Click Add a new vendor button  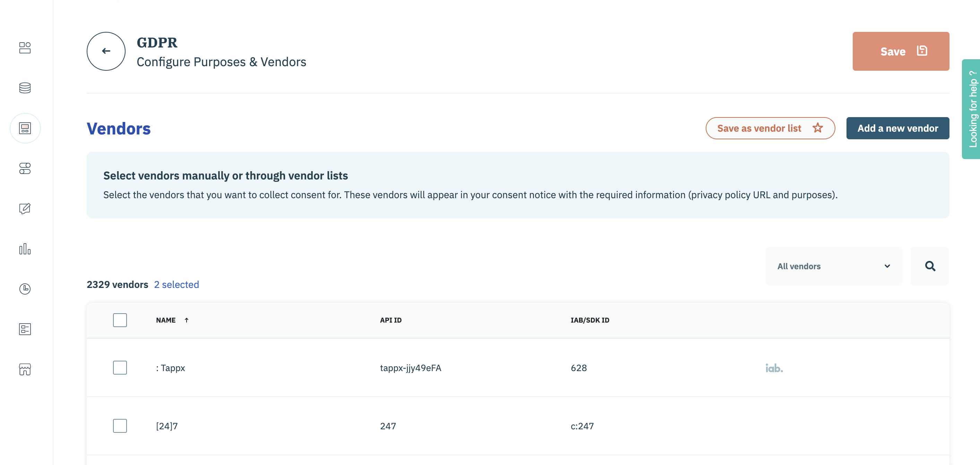[897, 128]
